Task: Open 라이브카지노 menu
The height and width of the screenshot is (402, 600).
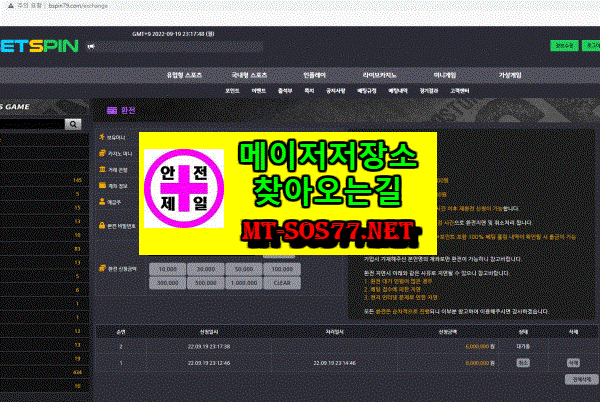Action: point(379,75)
